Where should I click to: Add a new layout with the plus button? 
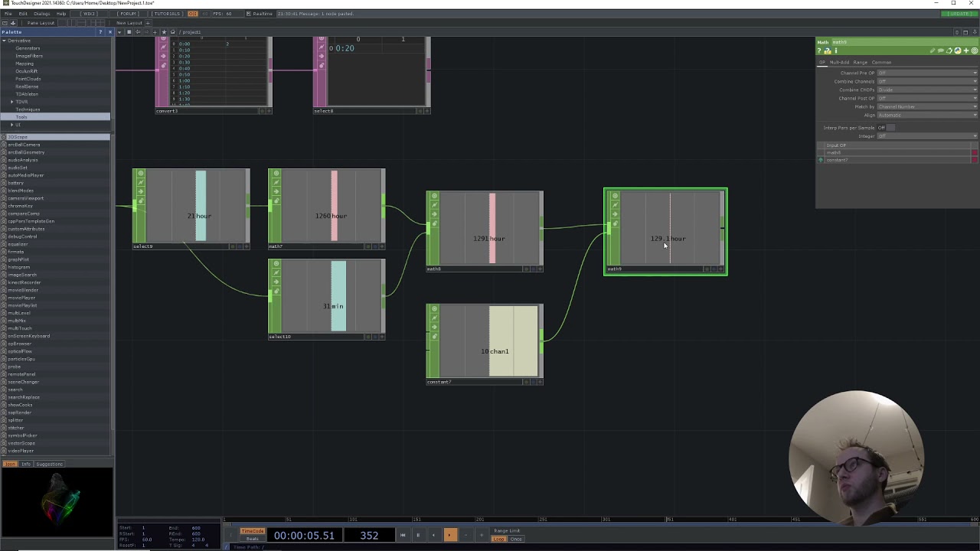[x=148, y=23]
